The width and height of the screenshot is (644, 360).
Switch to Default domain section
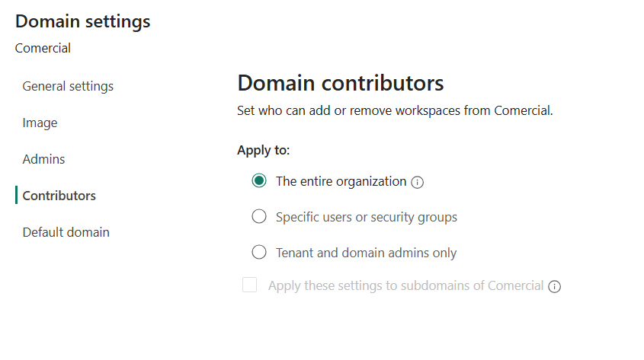coord(66,232)
